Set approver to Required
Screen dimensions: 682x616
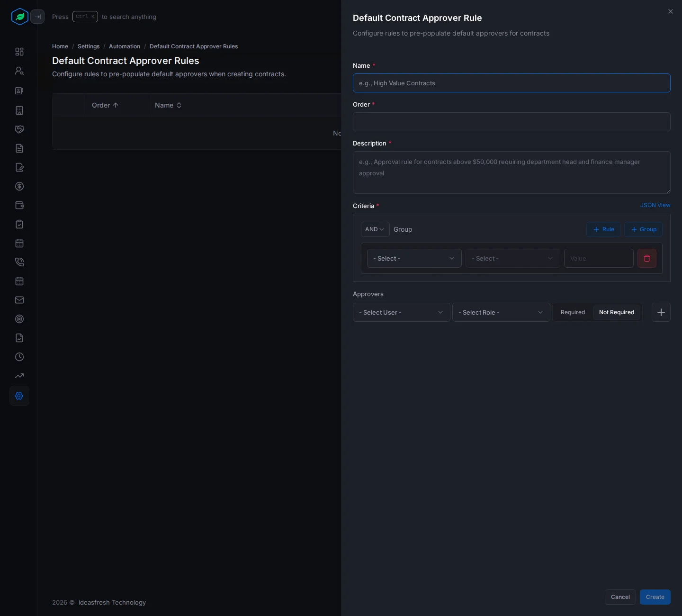coord(573,312)
